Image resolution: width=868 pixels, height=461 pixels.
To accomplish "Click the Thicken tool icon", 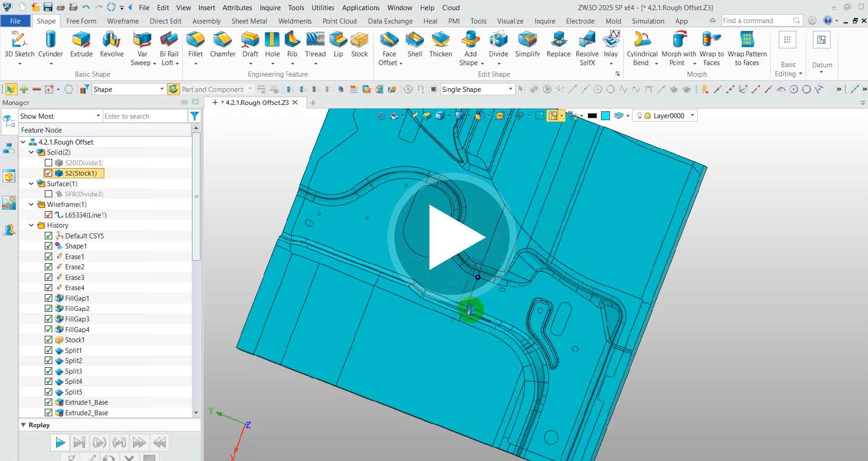I will (440, 45).
